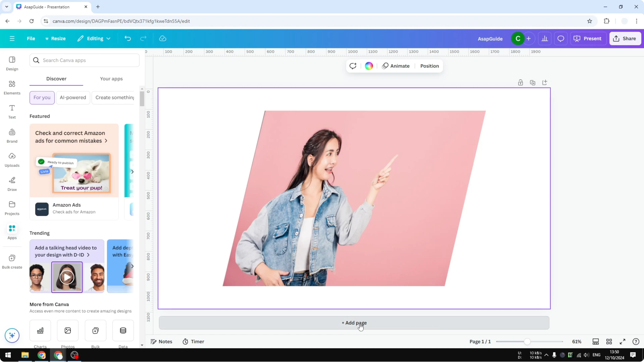Expand the Trending apps carousel arrow
Screen dimensions: 644x362
tap(132, 266)
